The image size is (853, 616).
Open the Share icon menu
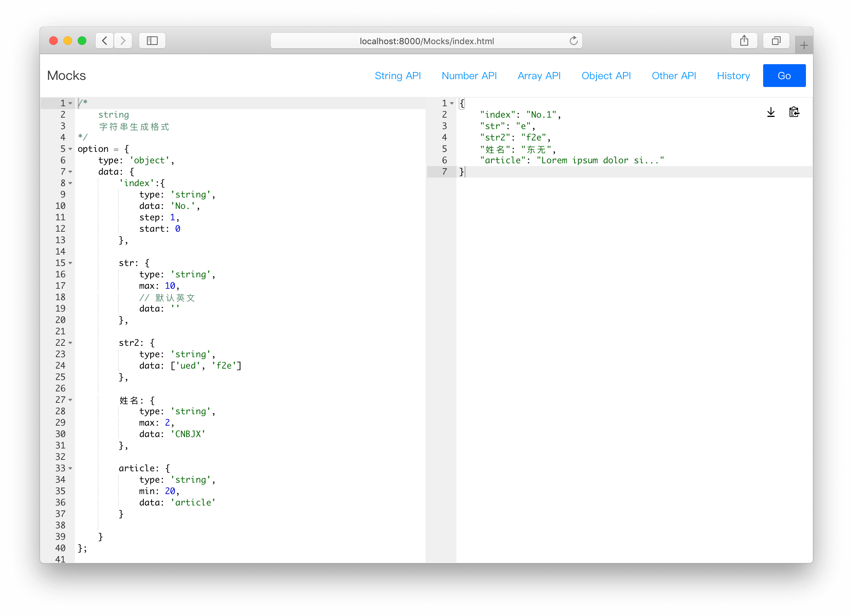(x=744, y=41)
